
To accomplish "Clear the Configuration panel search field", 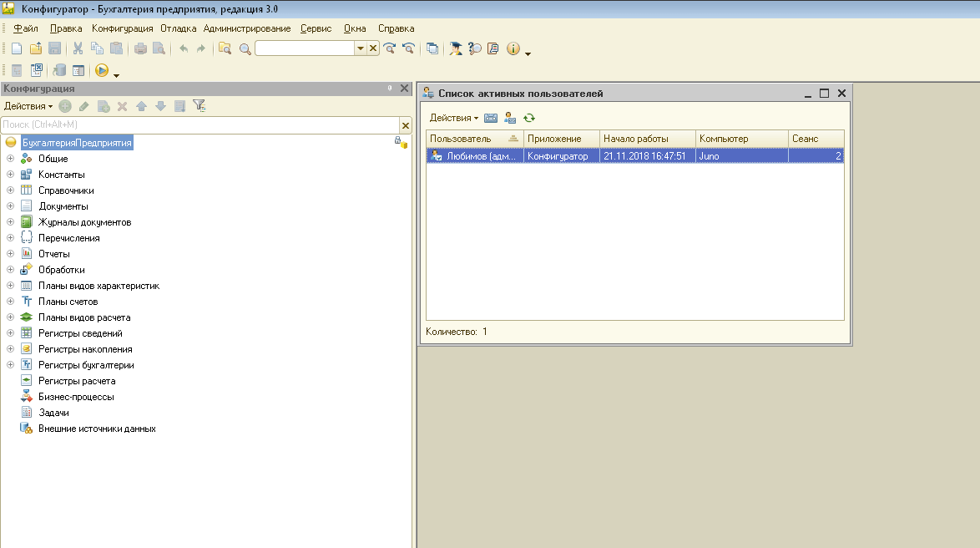I will [x=405, y=125].
